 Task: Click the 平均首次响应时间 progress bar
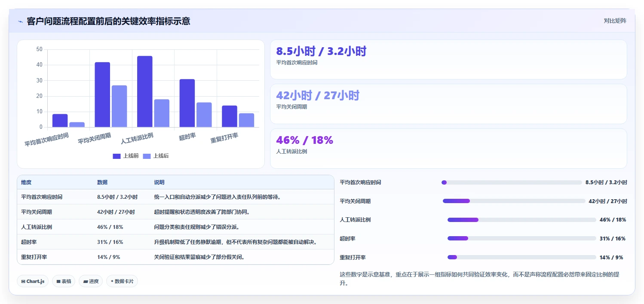512,182
